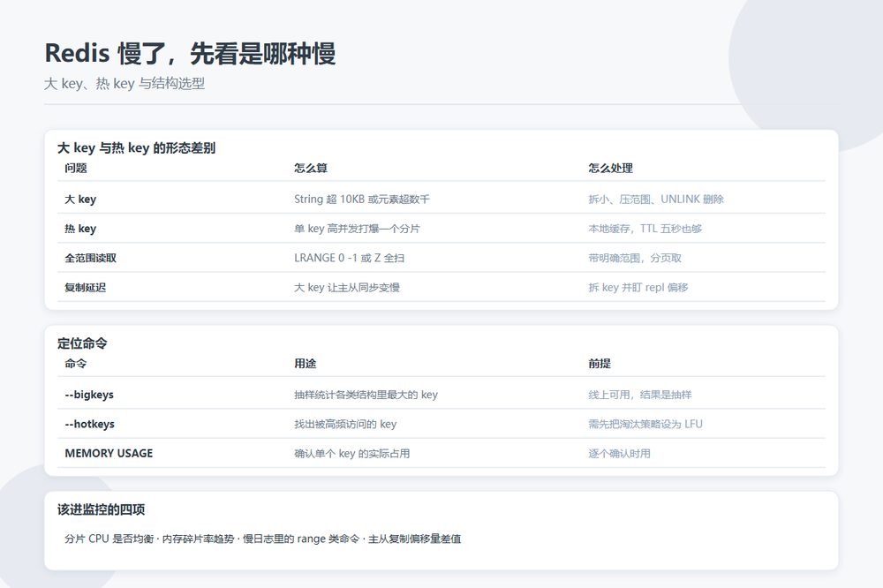Select the '复制延迟' row label
Image resolution: width=883 pixels, height=588 pixels.
coord(86,287)
